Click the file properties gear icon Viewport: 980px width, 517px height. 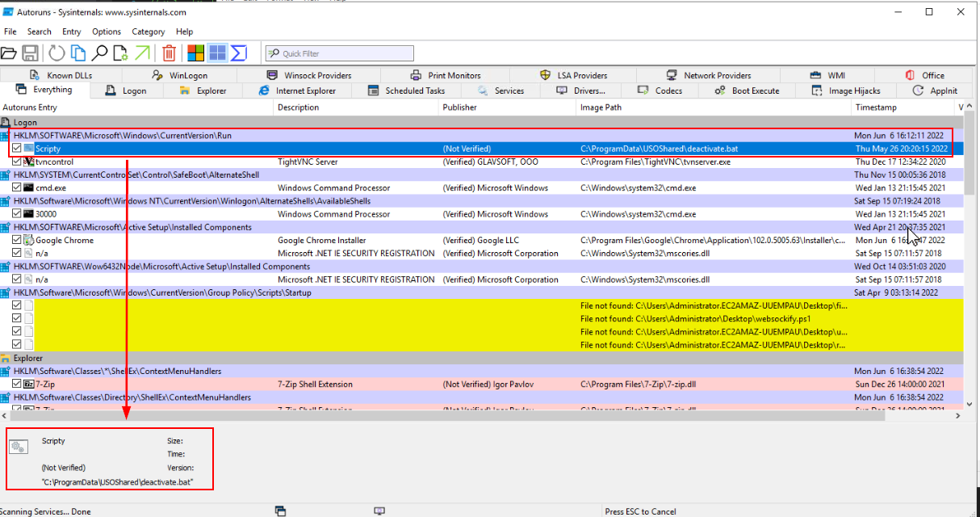pyautogui.click(x=120, y=53)
